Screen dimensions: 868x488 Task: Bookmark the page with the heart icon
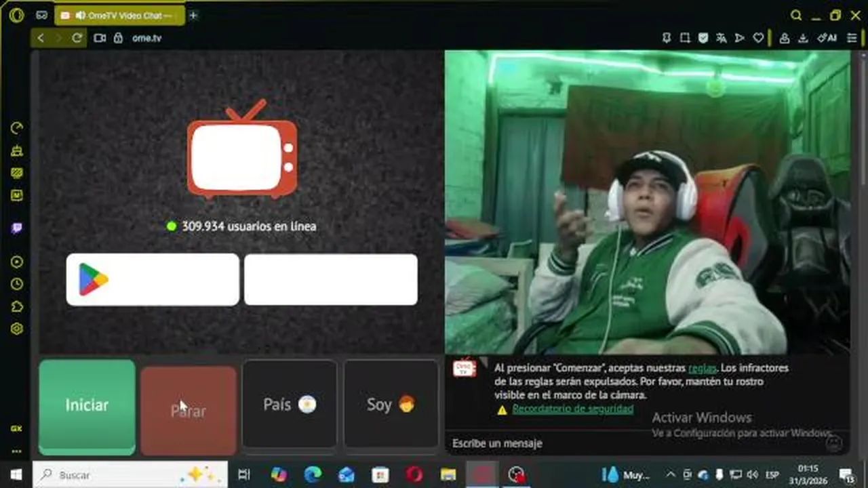point(758,38)
